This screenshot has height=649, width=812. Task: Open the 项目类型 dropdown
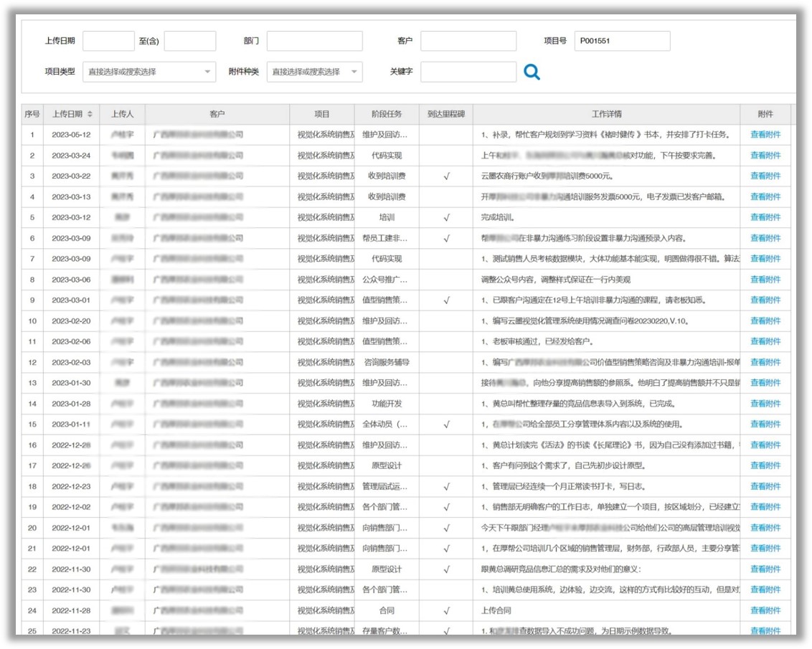(x=148, y=72)
